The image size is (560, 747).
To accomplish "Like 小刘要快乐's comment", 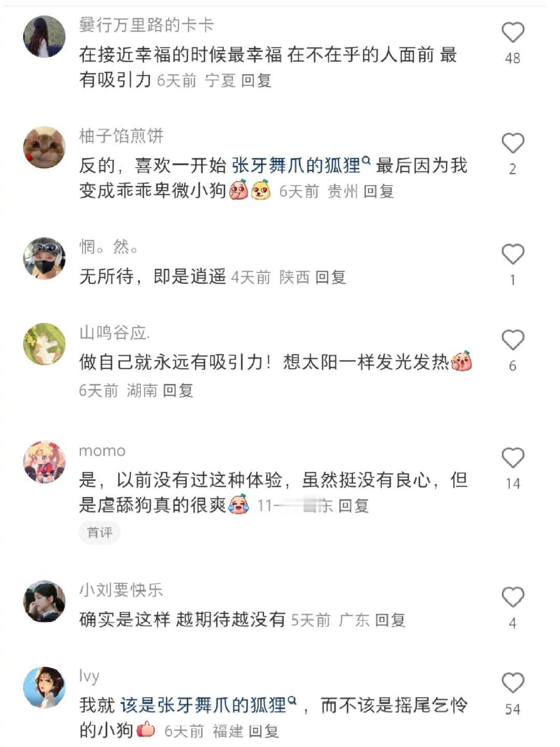I will click(x=513, y=597).
